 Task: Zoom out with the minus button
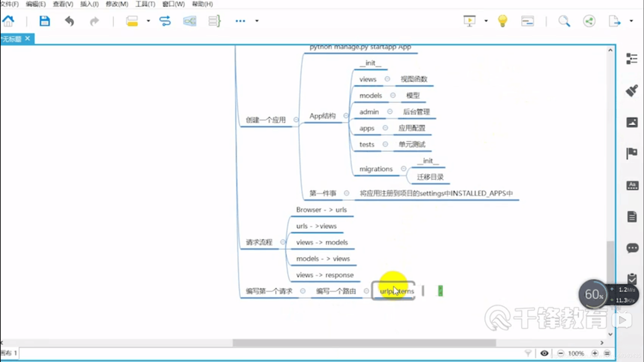(561, 353)
